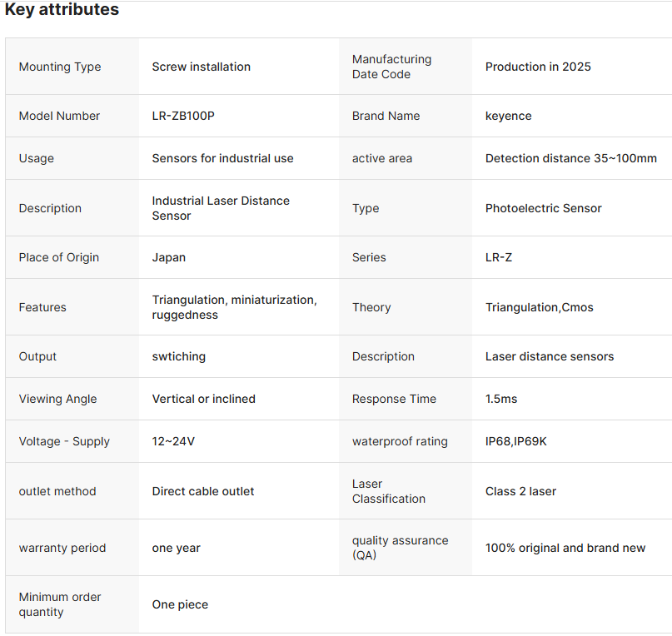672x636 pixels.
Task: Click the Direct cable outlet value
Action: (203, 491)
